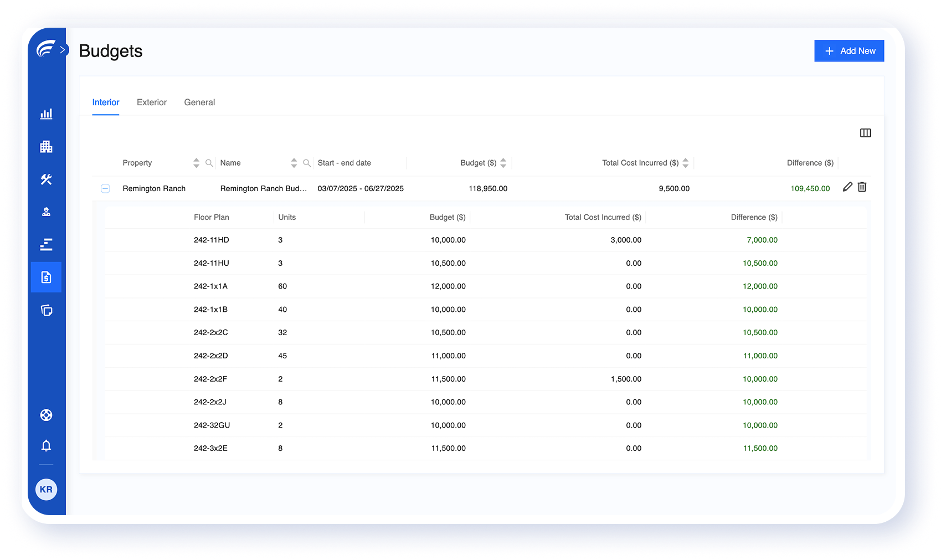Select floor plan 242-32GU

(x=212, y=425)
